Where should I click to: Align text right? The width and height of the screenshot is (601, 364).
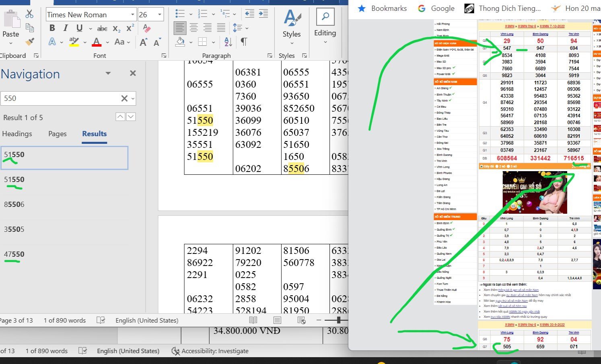[208, 28]
